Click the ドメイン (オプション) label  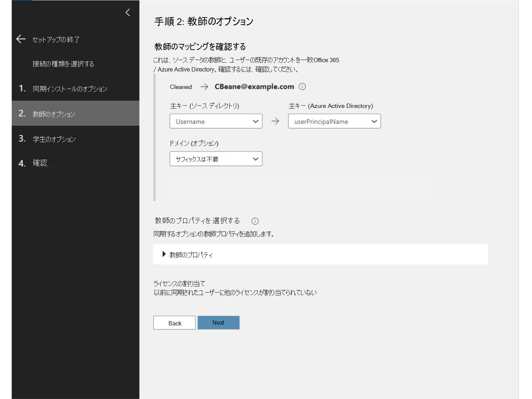point(194,143)
